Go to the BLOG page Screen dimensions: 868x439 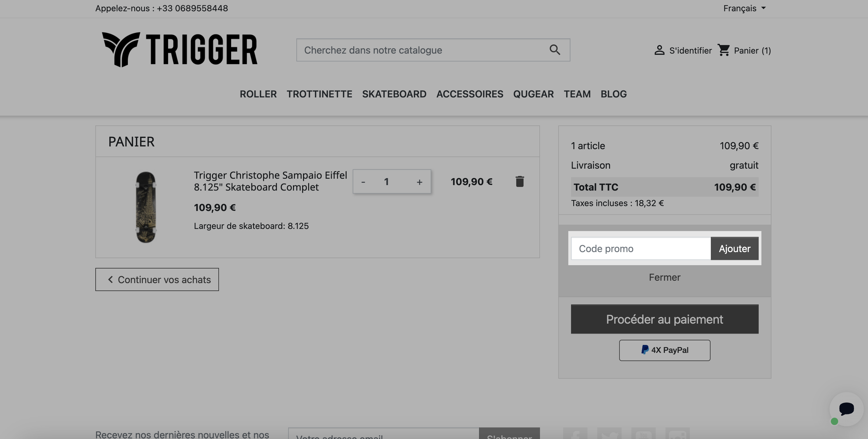click(x=613, y=94)
